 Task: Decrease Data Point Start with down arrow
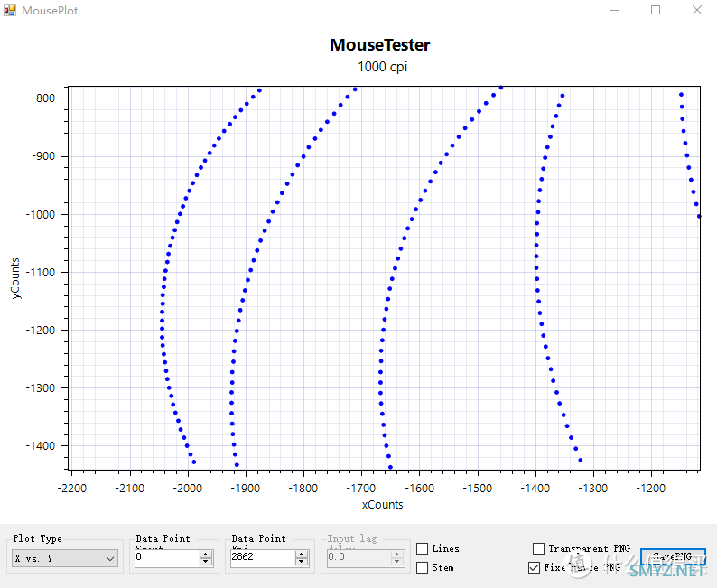206,562
